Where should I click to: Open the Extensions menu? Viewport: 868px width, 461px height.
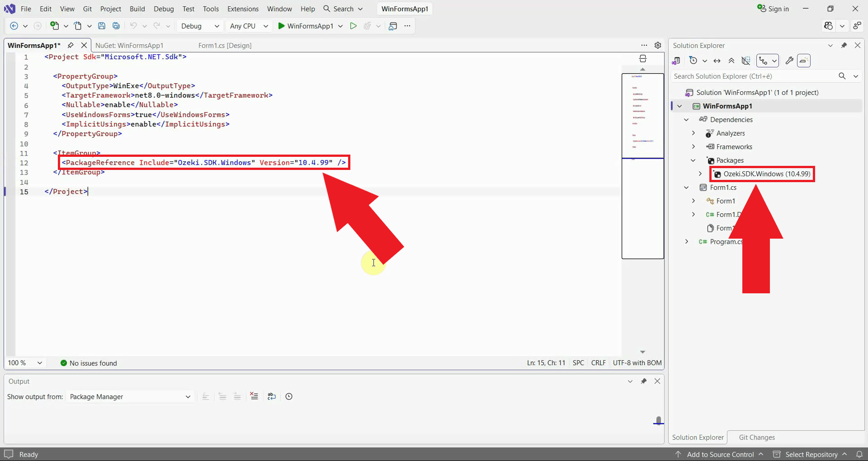(243, 9)
